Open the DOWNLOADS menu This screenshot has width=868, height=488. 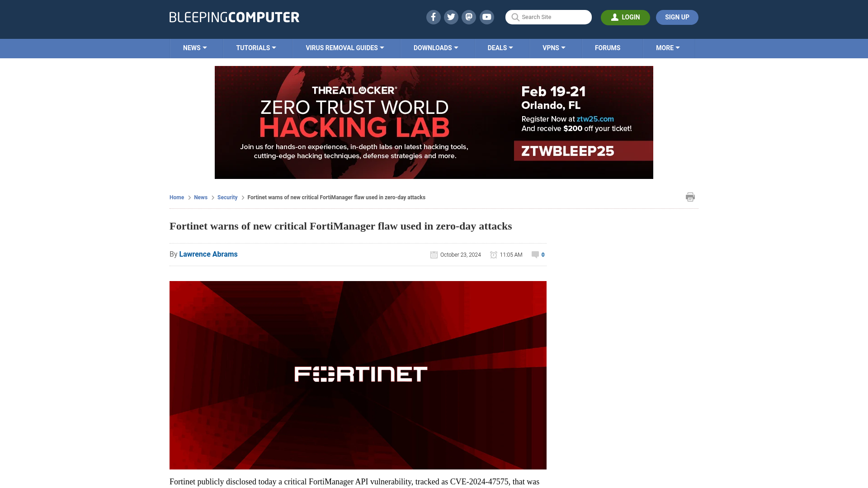coord(436,48)
